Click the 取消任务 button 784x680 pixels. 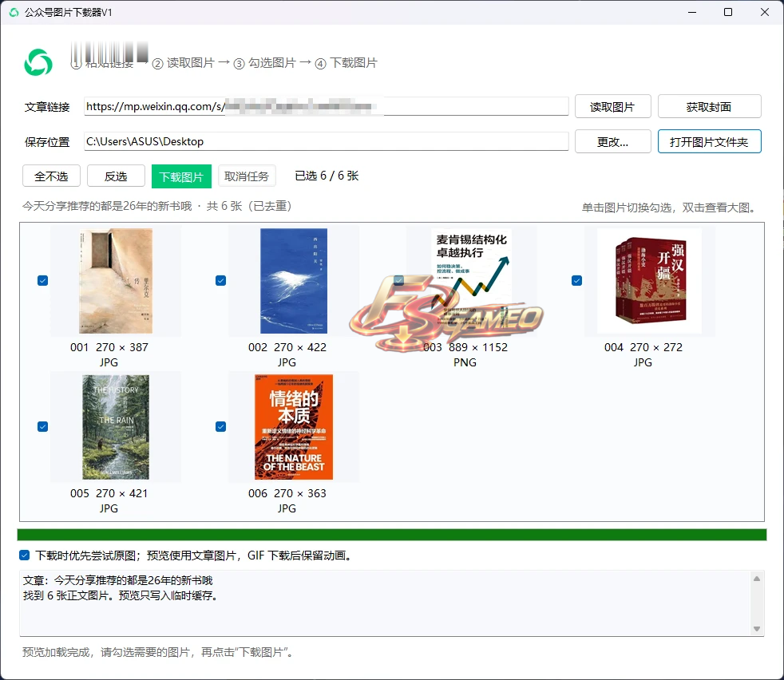click(x=247, y=176)
